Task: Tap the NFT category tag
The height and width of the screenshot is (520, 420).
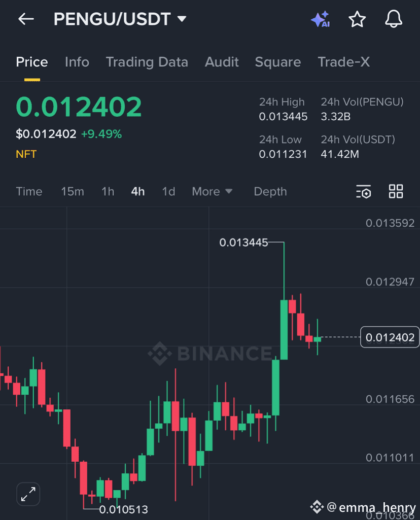Action: 26,154
